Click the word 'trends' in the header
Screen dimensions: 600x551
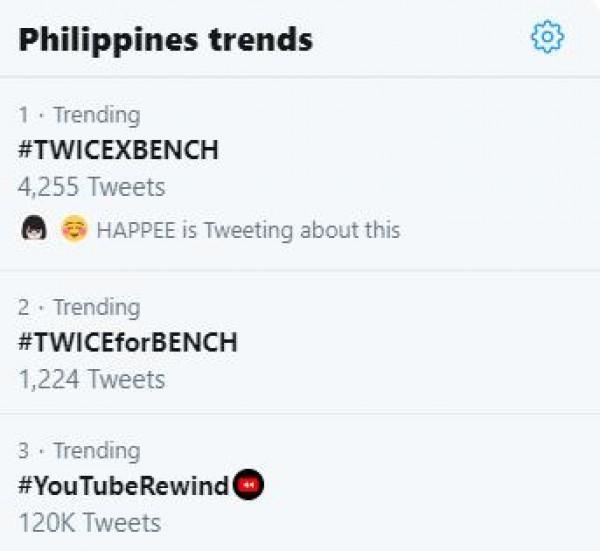(259, 39)
